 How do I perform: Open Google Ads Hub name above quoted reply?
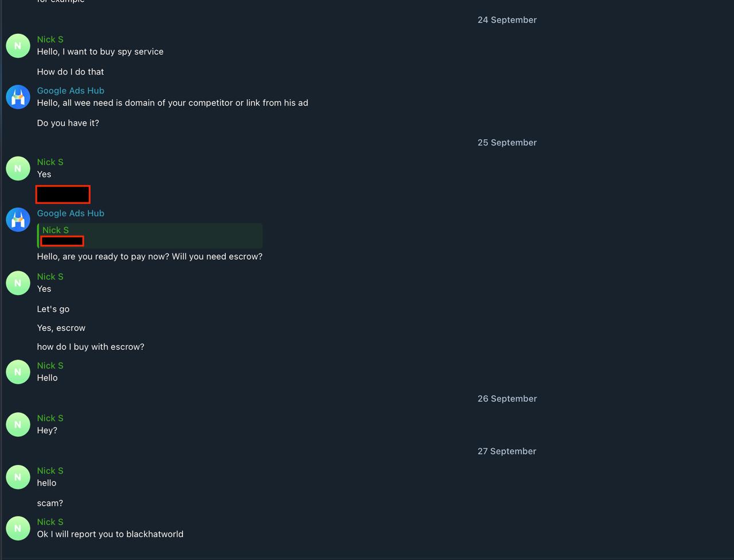(71, 213)
